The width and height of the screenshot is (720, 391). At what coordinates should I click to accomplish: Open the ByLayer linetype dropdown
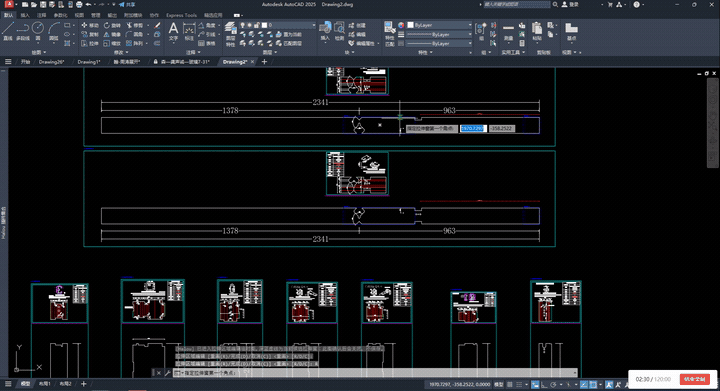pyautogui.click(x=470, y=44)
